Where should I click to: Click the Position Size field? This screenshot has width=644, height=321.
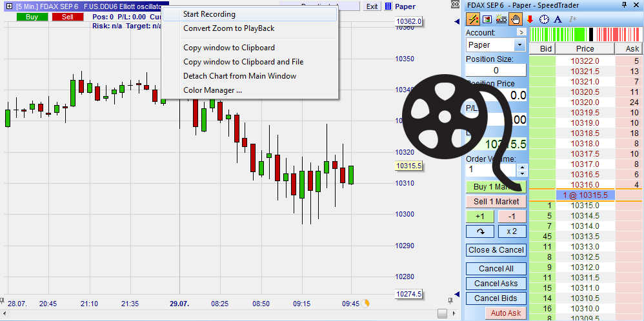pos(496,70)
